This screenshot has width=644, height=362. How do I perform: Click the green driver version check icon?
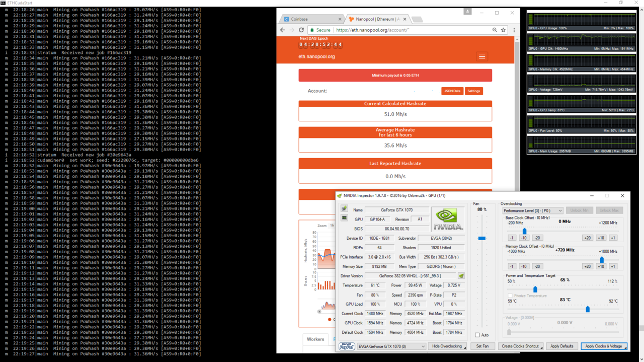461,276
